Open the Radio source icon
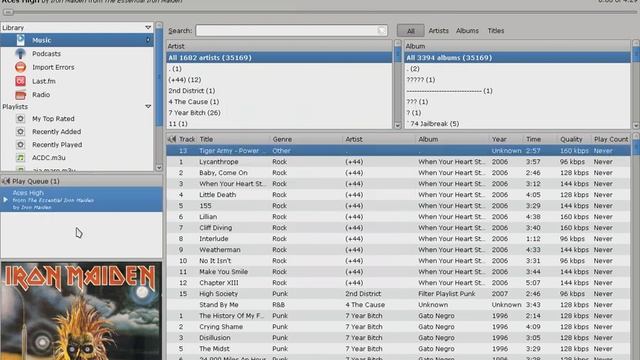640x360 pixels. (x=20, y=95)
